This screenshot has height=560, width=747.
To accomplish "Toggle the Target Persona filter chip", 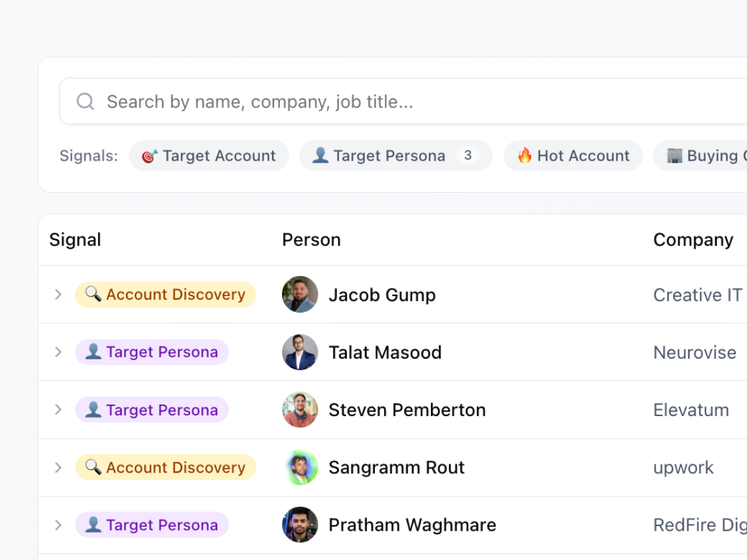I will click(396, 155).
